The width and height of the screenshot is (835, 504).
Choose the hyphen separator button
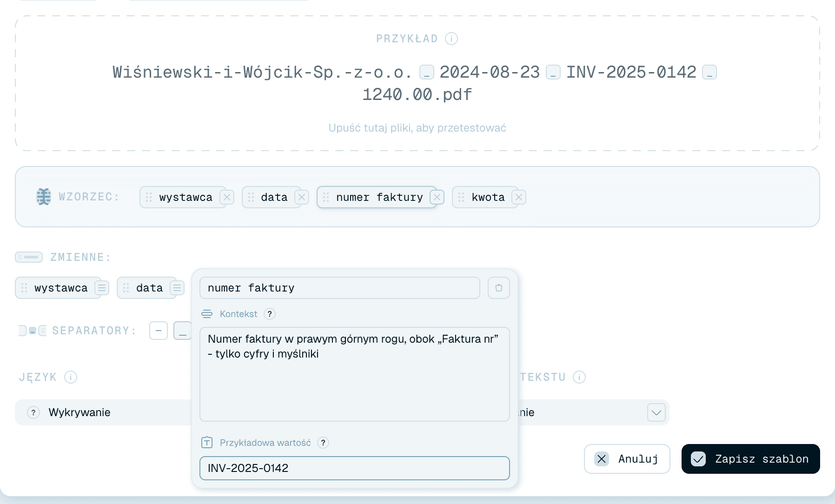coord(159,331)
